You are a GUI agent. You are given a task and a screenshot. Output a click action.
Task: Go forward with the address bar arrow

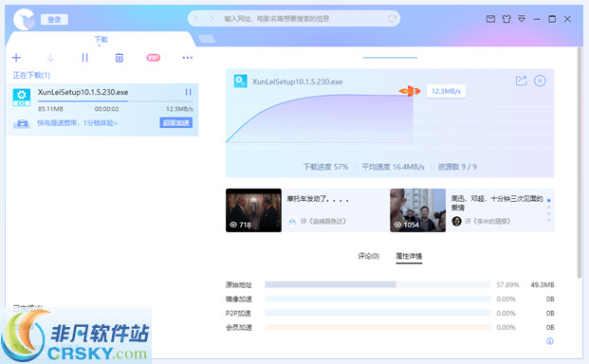tap(212, 18)
